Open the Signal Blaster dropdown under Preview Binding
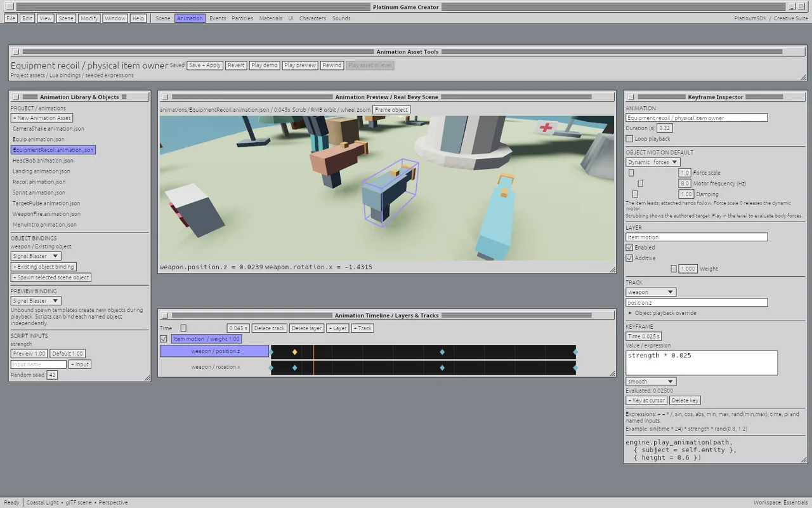812x508 pixels. coord(36,301)
